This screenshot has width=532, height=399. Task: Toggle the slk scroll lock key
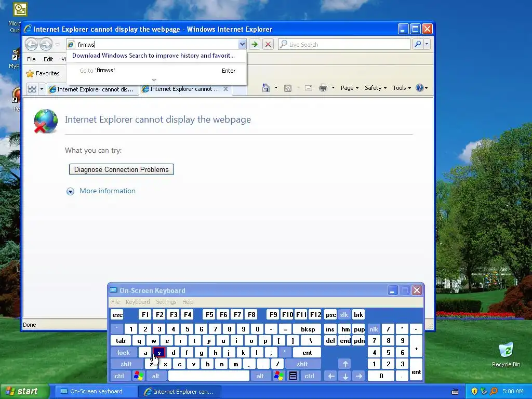coord(344,314)
